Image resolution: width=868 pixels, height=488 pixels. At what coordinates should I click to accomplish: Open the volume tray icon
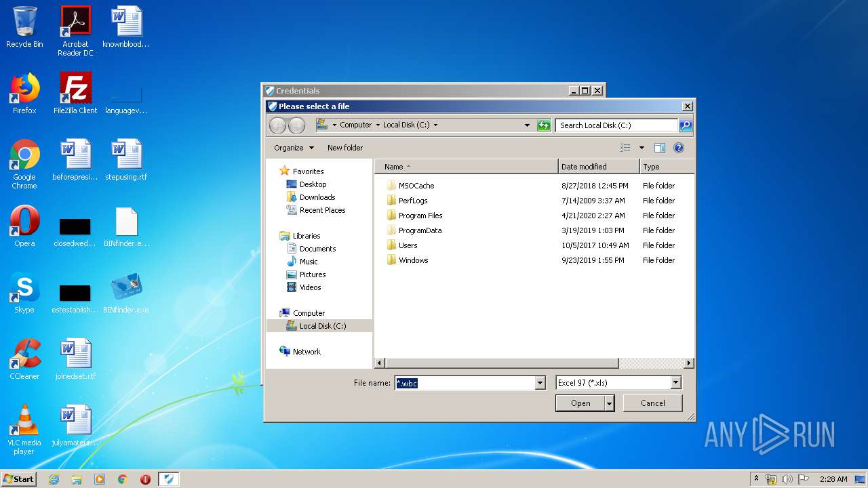coord(787,479)
